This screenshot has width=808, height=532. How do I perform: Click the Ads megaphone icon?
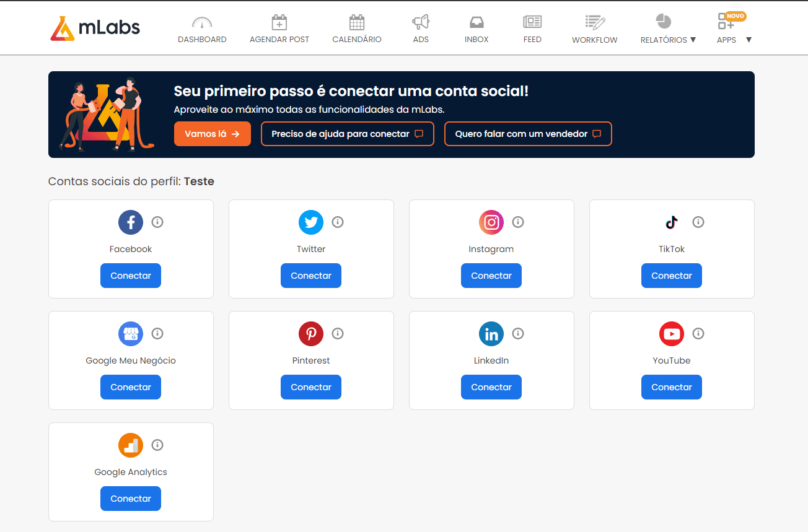pyautogui.click(x=421, y=22)
